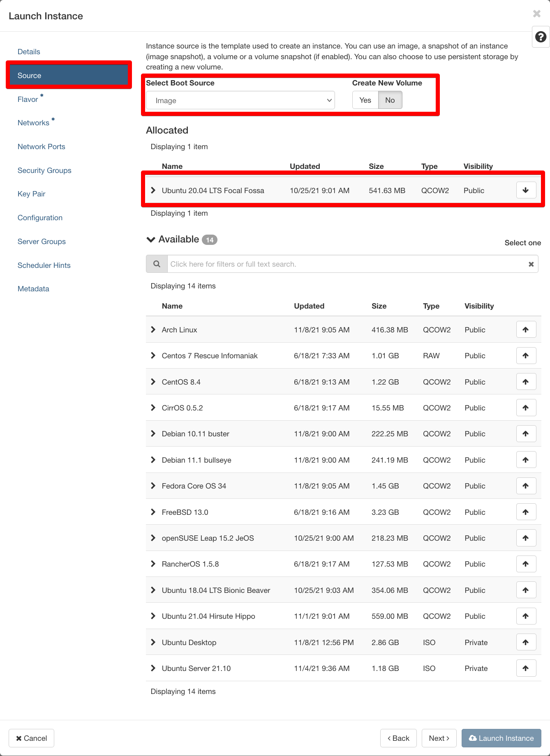The image size is (550, 756).
Task: Click the Available table Updated column header
Action: 309,306
